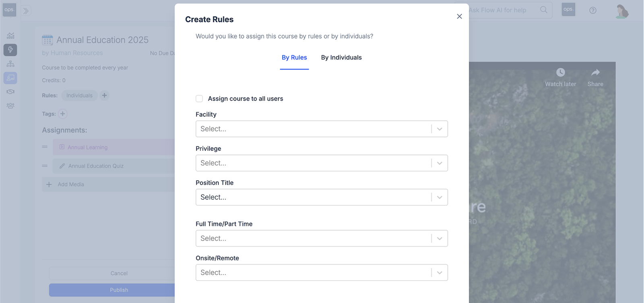Viewport: 644px width, 303px height.
Task: Open the org hierarchy sidebar icon
Action: pos(10,64)
